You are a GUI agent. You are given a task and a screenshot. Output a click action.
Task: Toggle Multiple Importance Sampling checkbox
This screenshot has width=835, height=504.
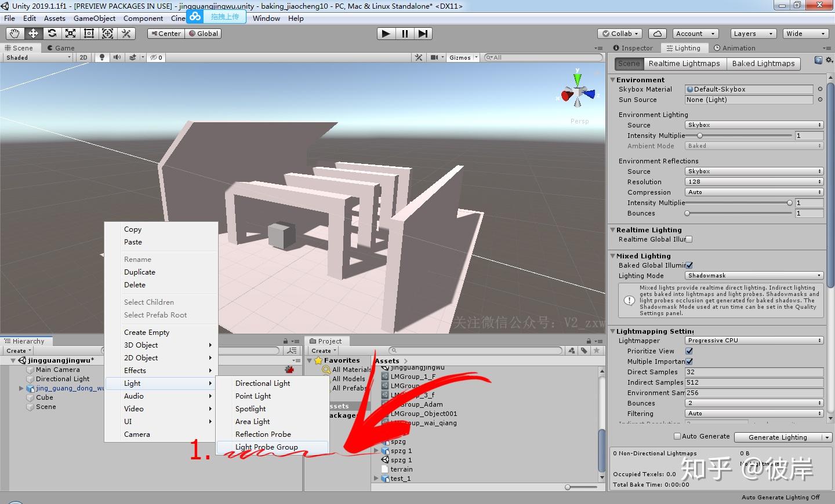pyautogui.click(x=689, y=361)
